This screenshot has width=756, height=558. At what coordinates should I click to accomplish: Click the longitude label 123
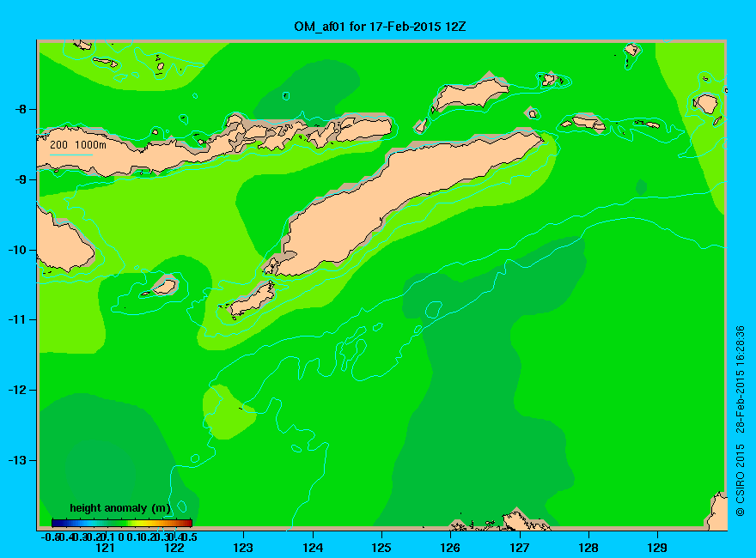click(243, 548)
